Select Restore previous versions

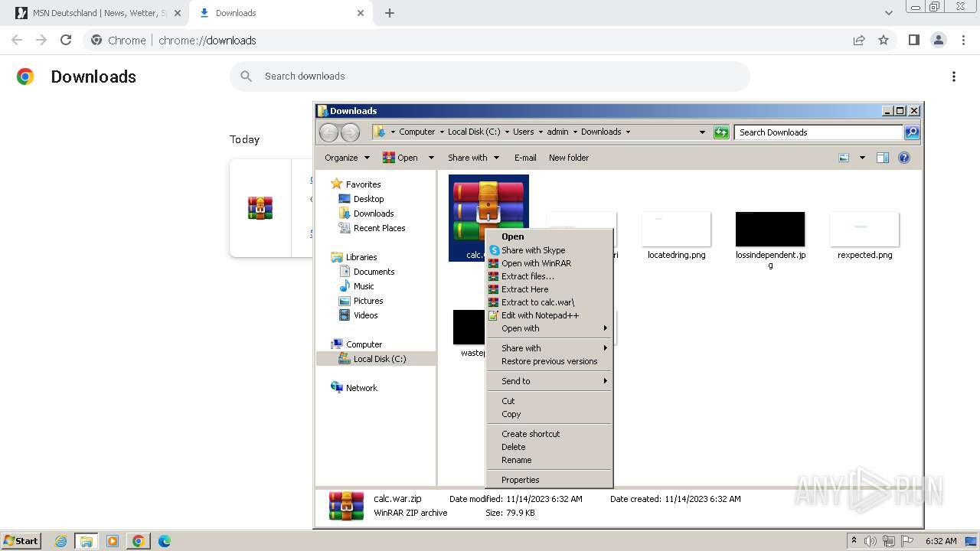pos(549,361)
